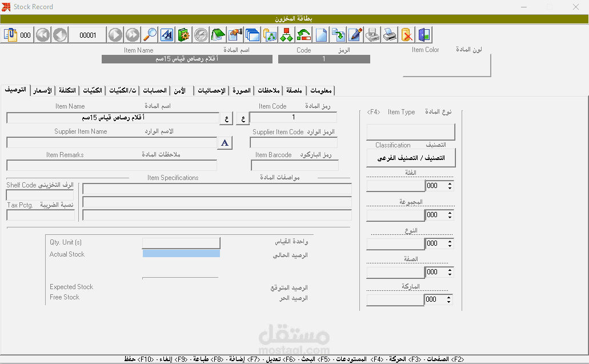Click the الماركة spinner arrows

click(x=448, y=299)
